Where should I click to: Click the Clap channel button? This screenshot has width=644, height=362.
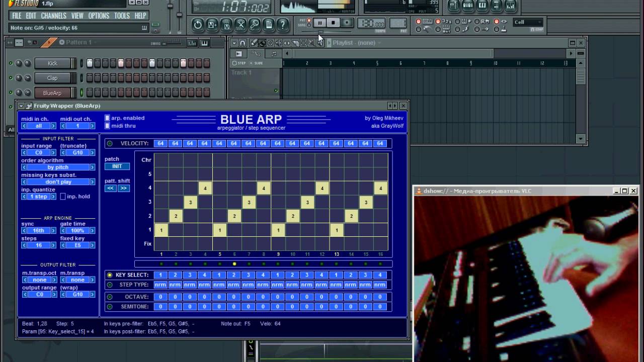(x=52, y=78)
